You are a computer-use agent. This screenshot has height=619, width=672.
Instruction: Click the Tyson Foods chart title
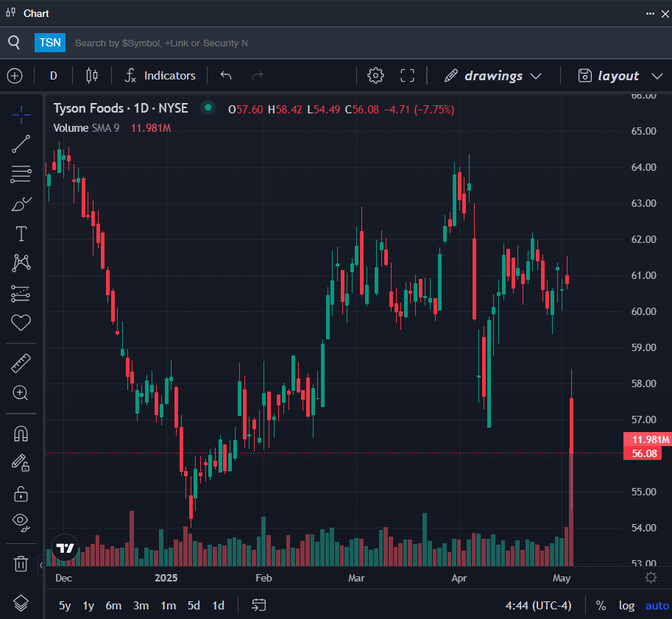(x=121, y=108)
